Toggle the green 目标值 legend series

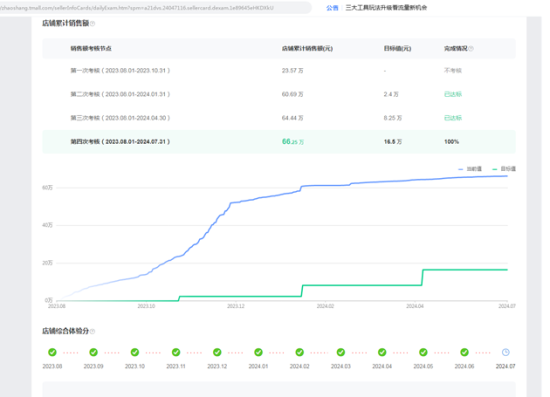pos(504,169)
